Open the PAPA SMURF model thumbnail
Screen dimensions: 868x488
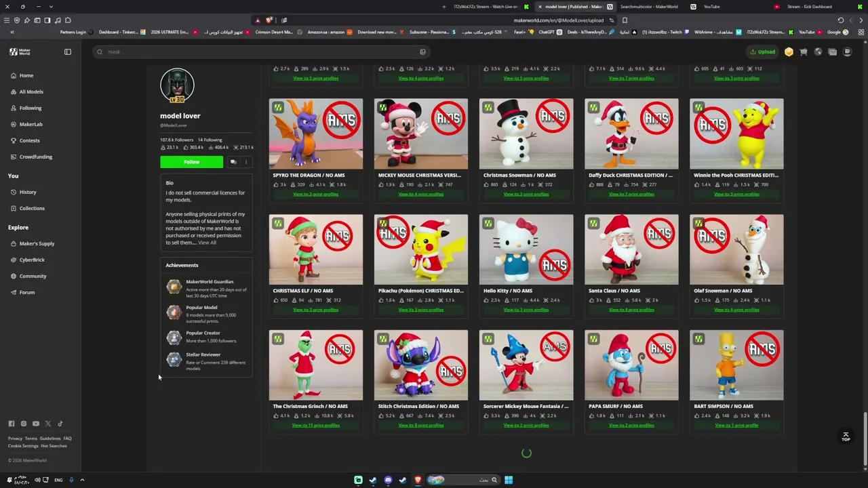tap(631, 365)
